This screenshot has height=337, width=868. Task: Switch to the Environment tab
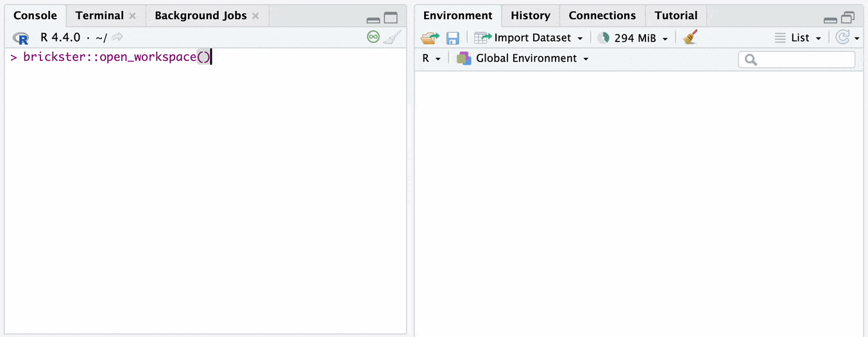coord(458,15)
